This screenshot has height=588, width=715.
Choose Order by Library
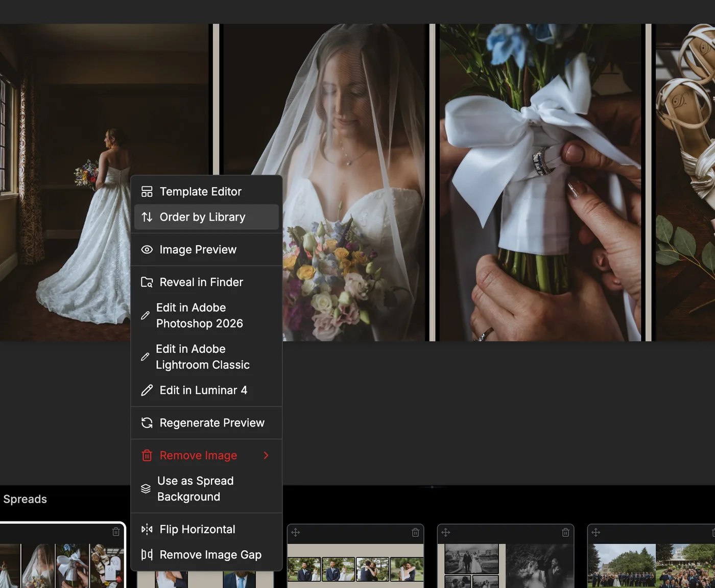pos(206,217)
